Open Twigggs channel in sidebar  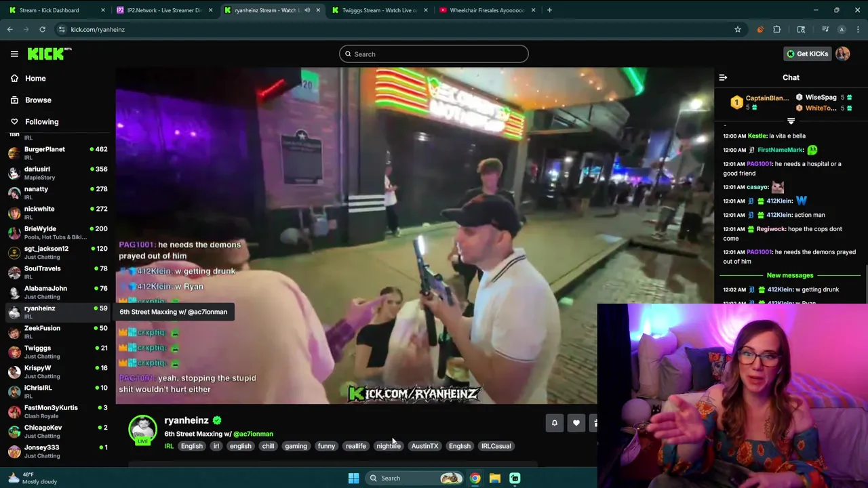pos(57,352)
